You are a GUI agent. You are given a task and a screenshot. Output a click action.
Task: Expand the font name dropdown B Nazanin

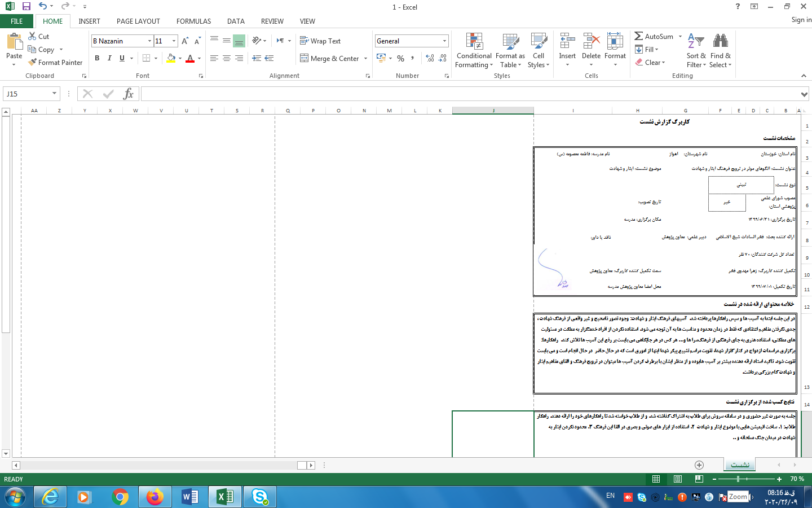pyautogui.click(x=149, y=41)
